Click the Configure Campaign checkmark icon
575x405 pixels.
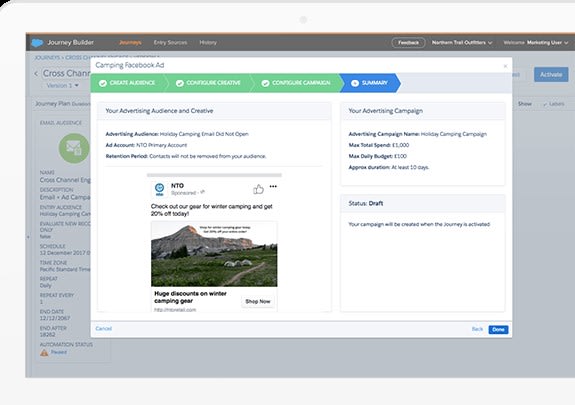click(265, 83)
